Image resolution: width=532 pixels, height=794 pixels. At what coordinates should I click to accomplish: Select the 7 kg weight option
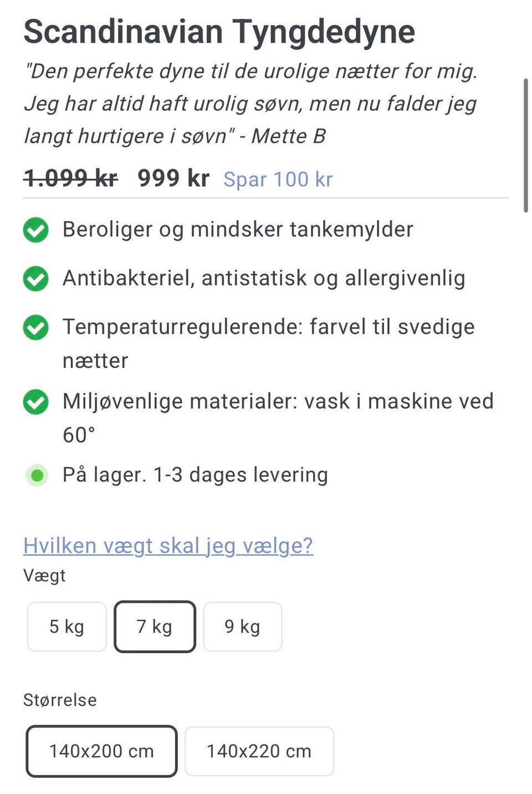tap(155, 627)
